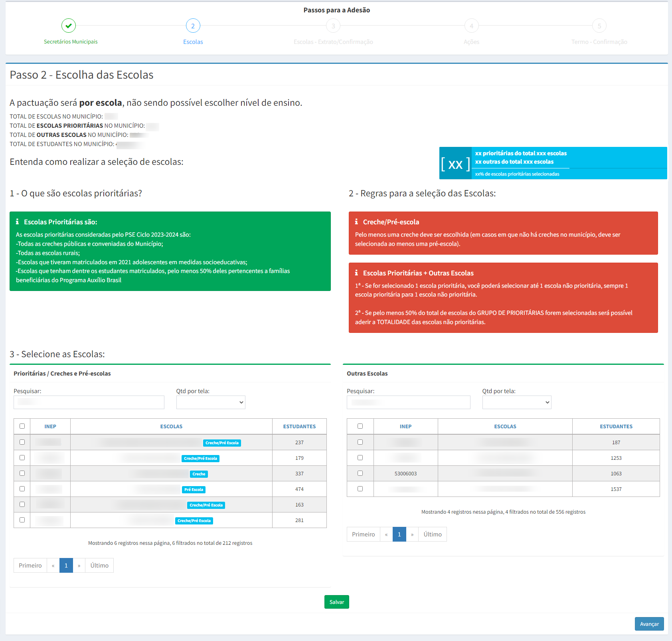The image size is (672, 641).
Task: Click Creche/Pré Escola tag on 281 students row
Action: (x=194, y=520)
